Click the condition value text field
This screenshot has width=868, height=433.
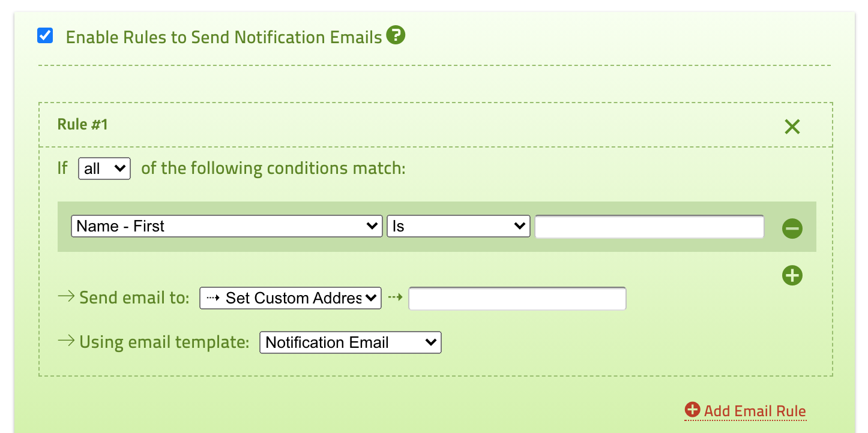[x=649, y=227]
